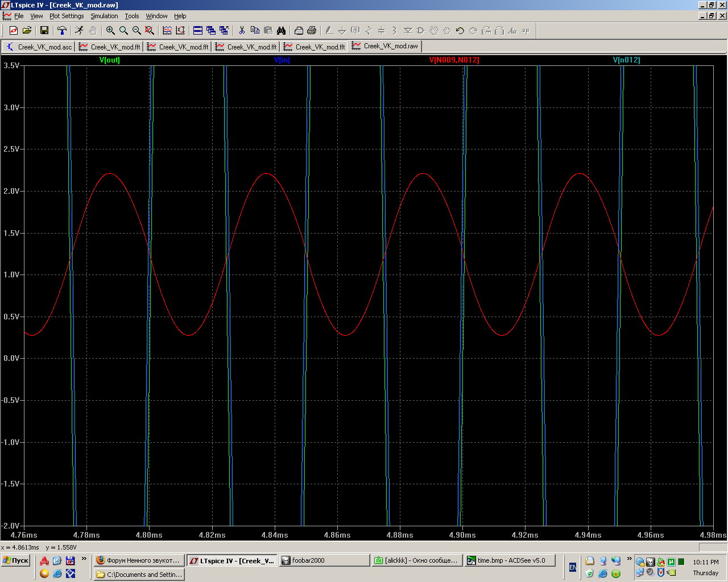The height and width of the screenshot is (582, 728).
Task: Select the Resistor component tool
Action: click(369, 31)
